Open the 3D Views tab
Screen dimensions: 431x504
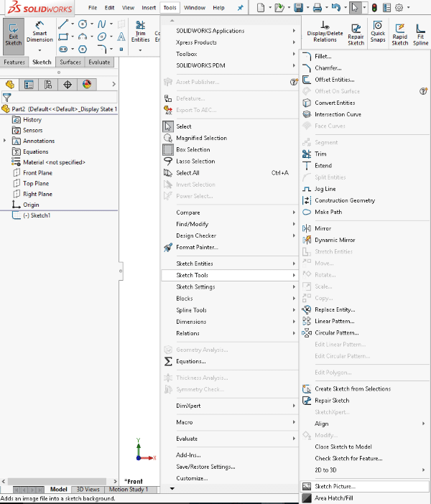coord(88,490)
